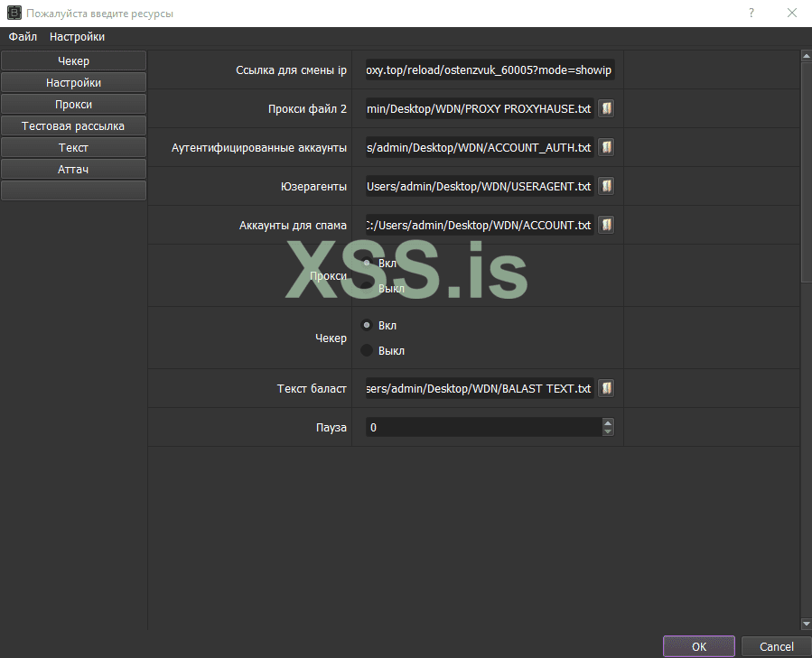Switch to the Настройки sidebar section
Image resolution: width=812 pixels, height=658 pixels.
(x=73, y=83)
